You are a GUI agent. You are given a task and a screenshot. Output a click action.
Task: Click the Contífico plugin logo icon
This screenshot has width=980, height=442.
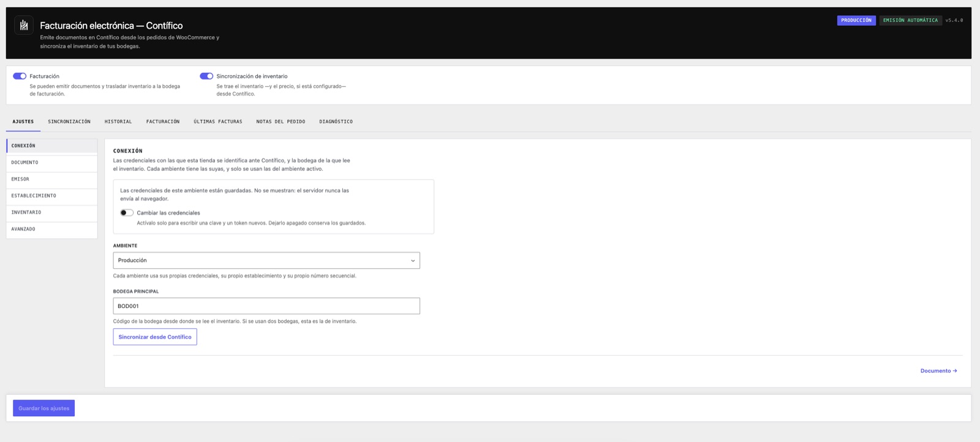23,25
